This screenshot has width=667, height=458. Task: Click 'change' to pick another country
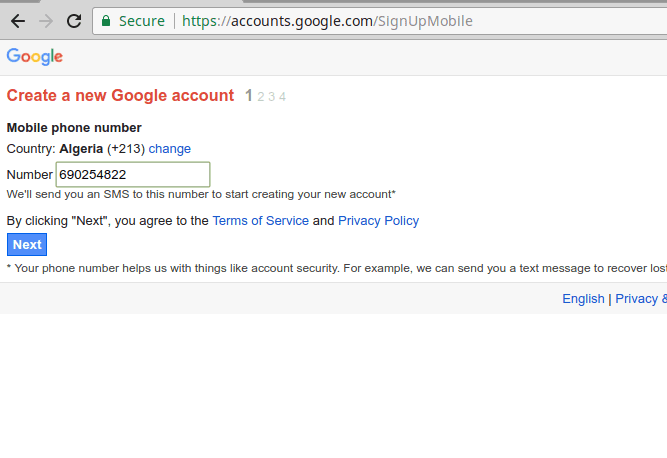170,149
